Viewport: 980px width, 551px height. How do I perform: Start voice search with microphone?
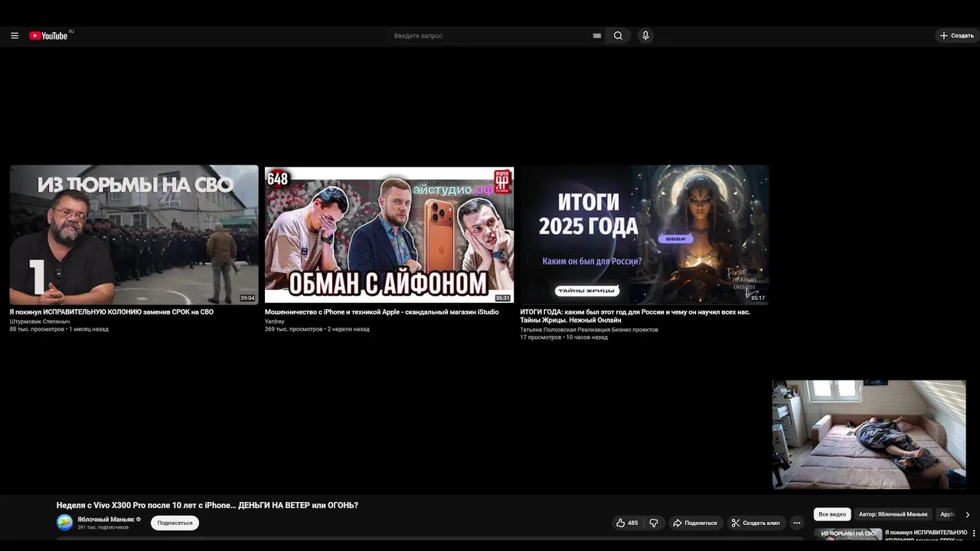(x=645, y=35)
